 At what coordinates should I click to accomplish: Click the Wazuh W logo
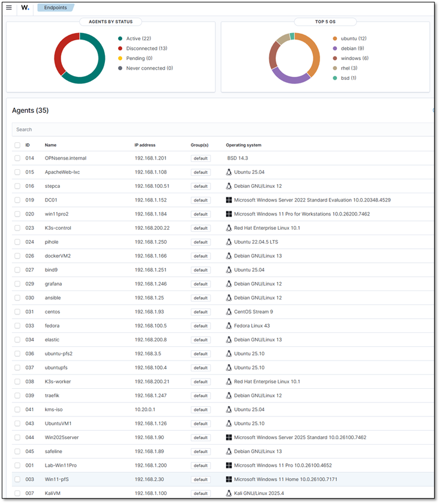click(25, 7)
